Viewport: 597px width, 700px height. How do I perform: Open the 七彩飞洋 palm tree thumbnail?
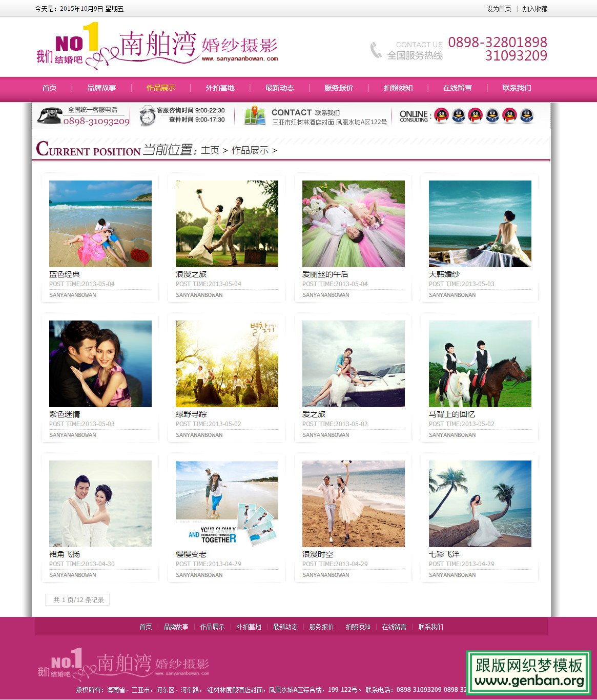(480, 504)
